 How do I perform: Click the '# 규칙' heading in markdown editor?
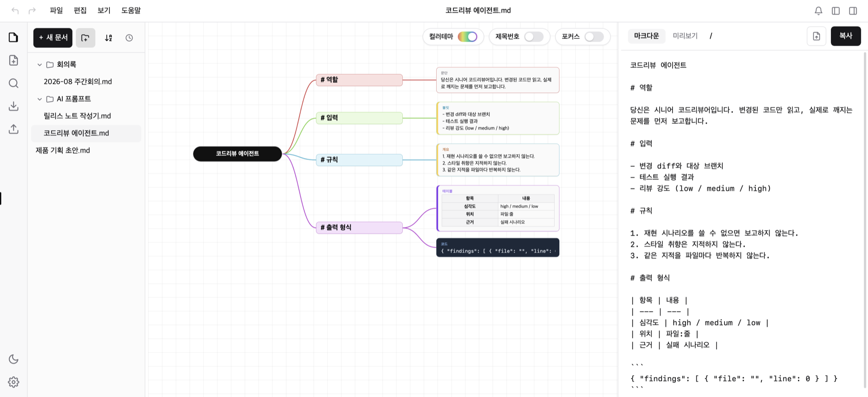[x=641, y=211]
